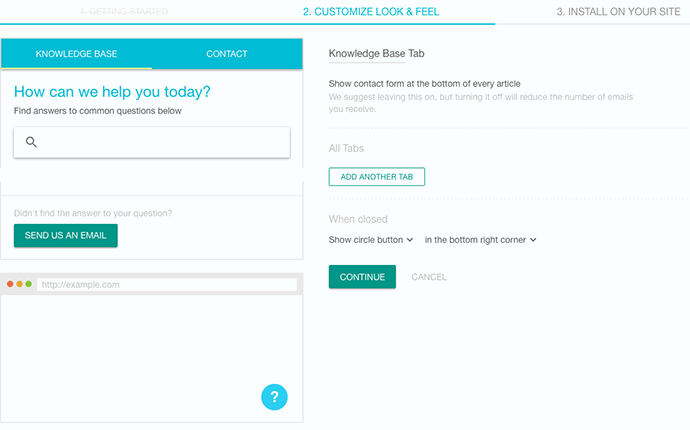Click the Cancel link
690x430 pixels.
(429, 277)
